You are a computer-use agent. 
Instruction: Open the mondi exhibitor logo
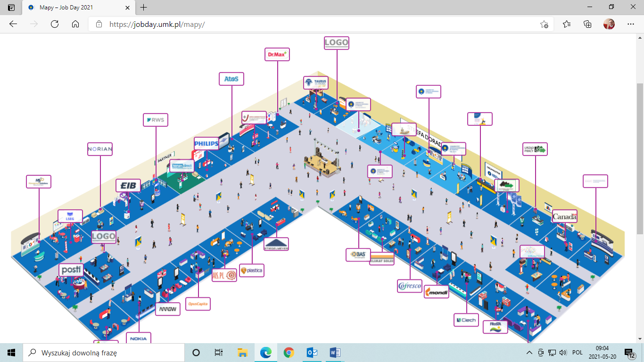click(437, 292)
